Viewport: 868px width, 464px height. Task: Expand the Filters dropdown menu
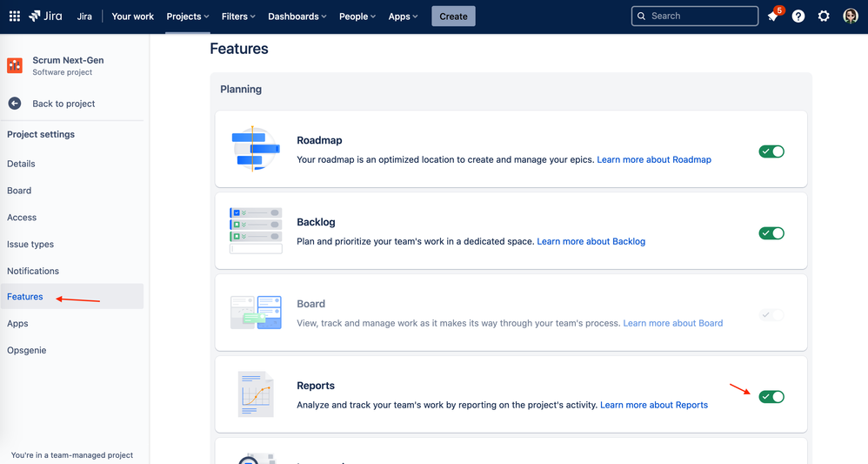pyautogui.click(x=238, y=17)
